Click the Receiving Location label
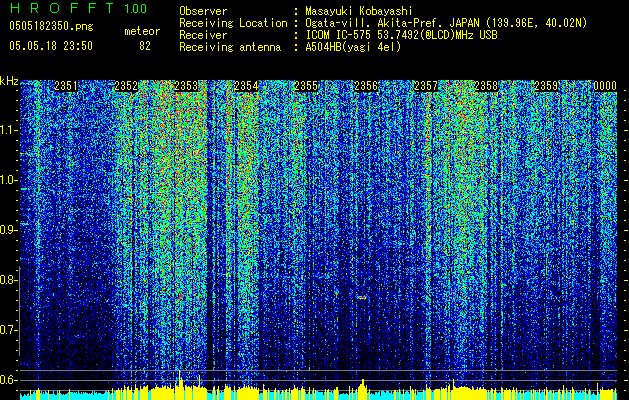This screenshot has width=629, height=400. [233, 23]
